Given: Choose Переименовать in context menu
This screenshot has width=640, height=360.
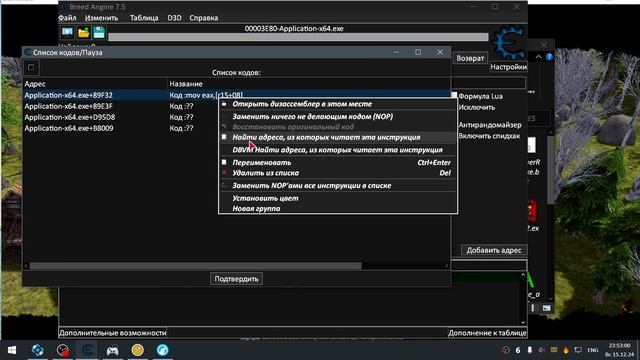Looking at the screenshot, I should (x=338, y=162).
